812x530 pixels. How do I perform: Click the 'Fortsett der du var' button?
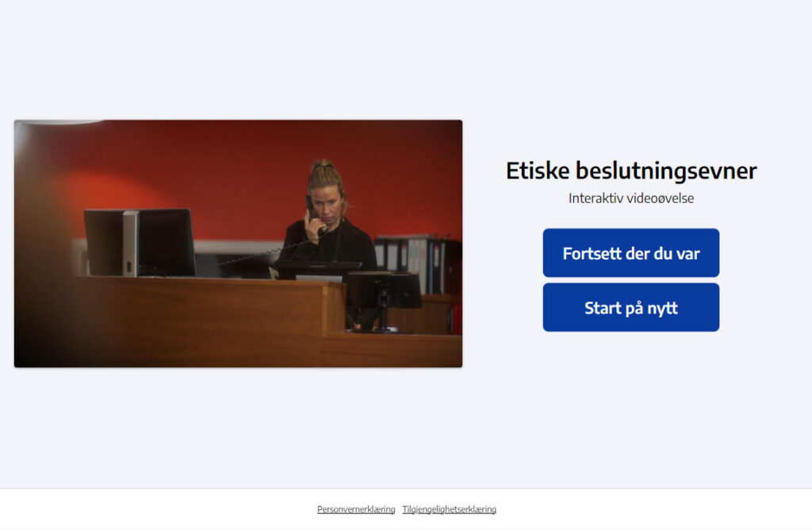tap(630, 253)
